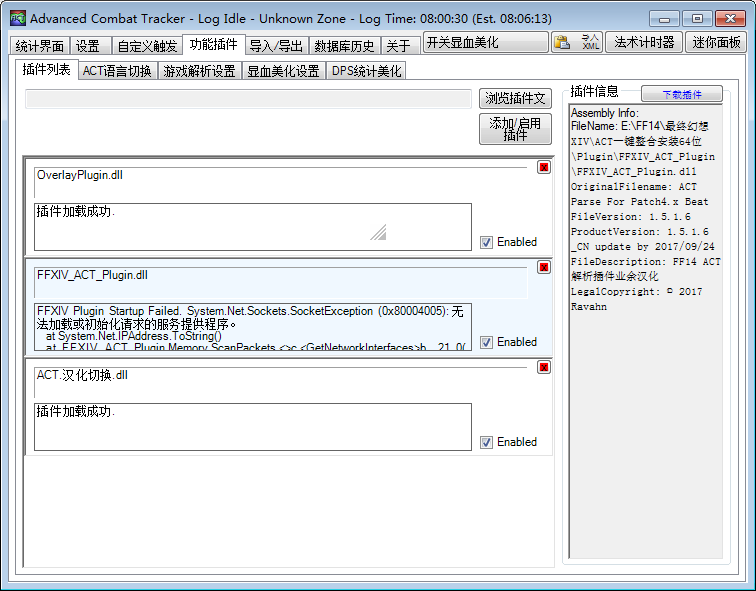Toggle Enabled checkbox for ACT.汉化切换.dll
This screenshot has width=756, height=591.
[x=486, y=442]
